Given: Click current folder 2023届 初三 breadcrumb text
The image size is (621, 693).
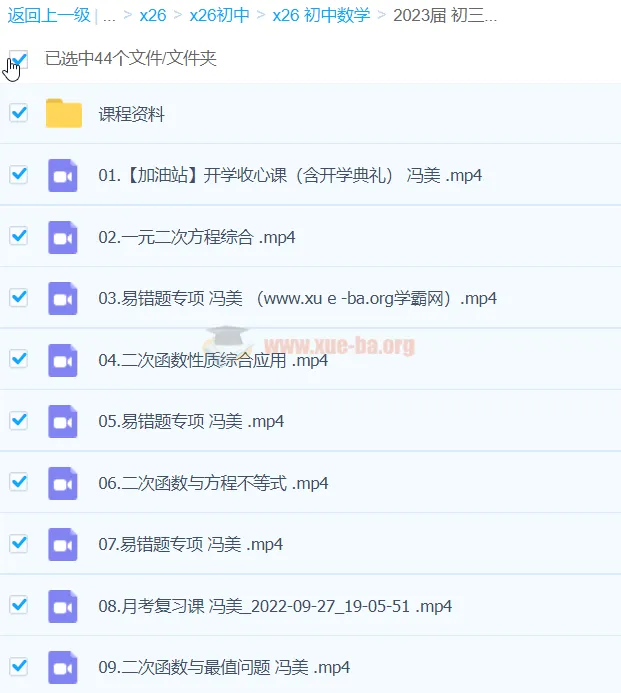Looking at the screenshot, I should pos(445,15).
